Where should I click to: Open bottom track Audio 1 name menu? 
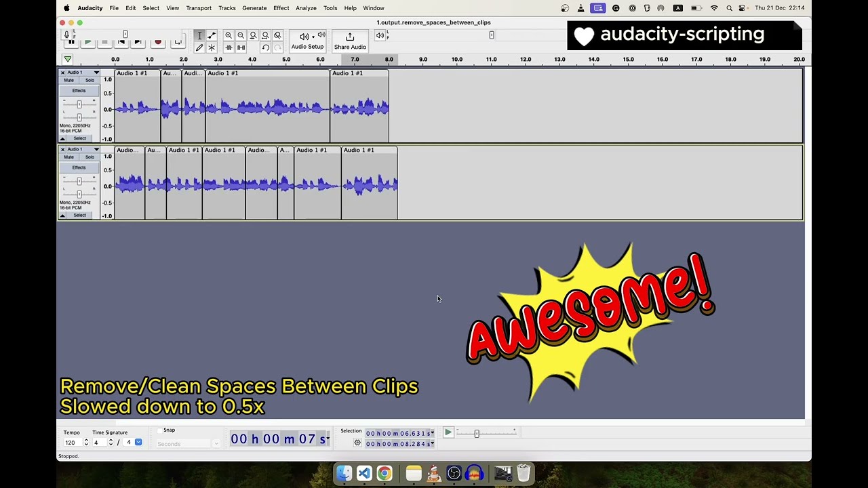click(x=83, y=149)
